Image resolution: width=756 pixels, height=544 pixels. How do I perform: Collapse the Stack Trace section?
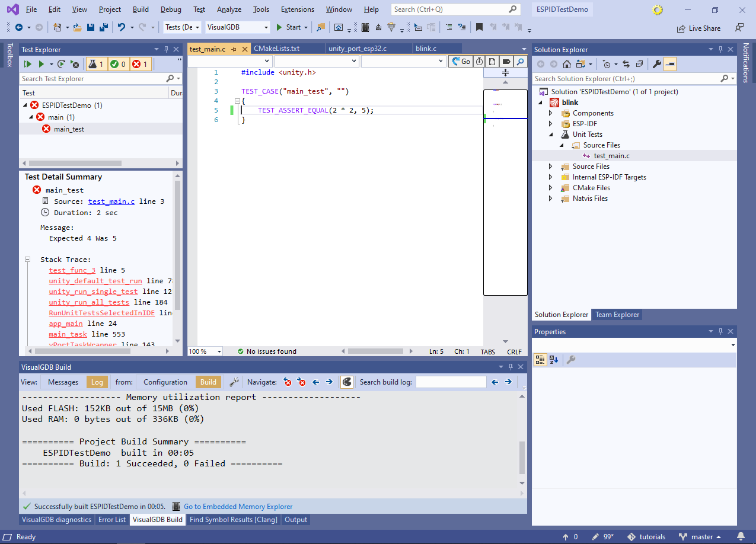click(28, 260)
